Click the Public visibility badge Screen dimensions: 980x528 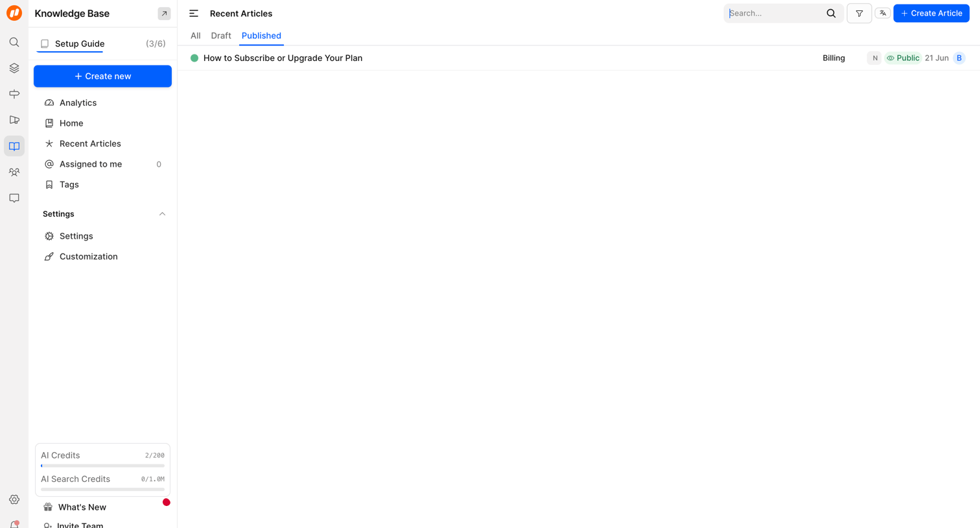[903, 58]
